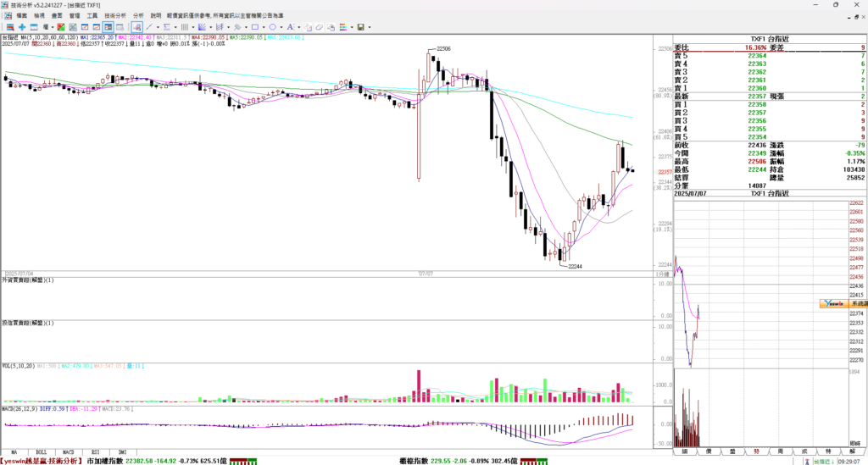Screen dimensions: 868x465
Task: Select the 盤 tab in quote panel
Action: point(732,451)
